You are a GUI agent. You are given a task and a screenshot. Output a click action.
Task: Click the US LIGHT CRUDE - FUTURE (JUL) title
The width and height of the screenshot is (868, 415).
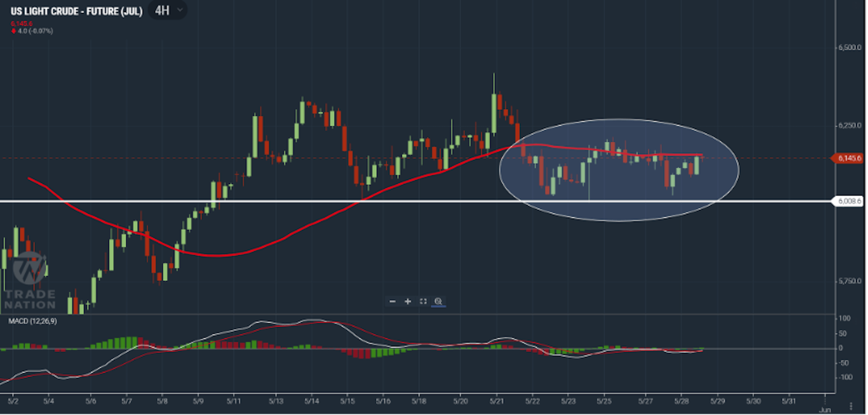pos(76,12)
